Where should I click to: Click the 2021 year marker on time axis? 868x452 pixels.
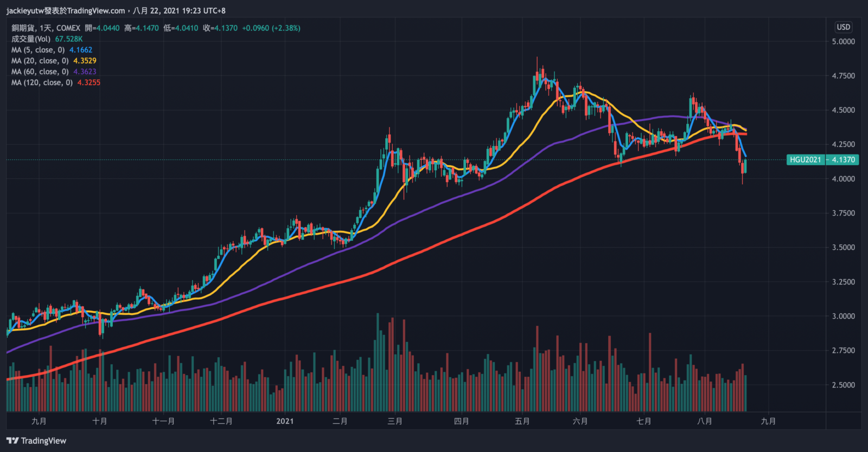click(x=285, y=421)
